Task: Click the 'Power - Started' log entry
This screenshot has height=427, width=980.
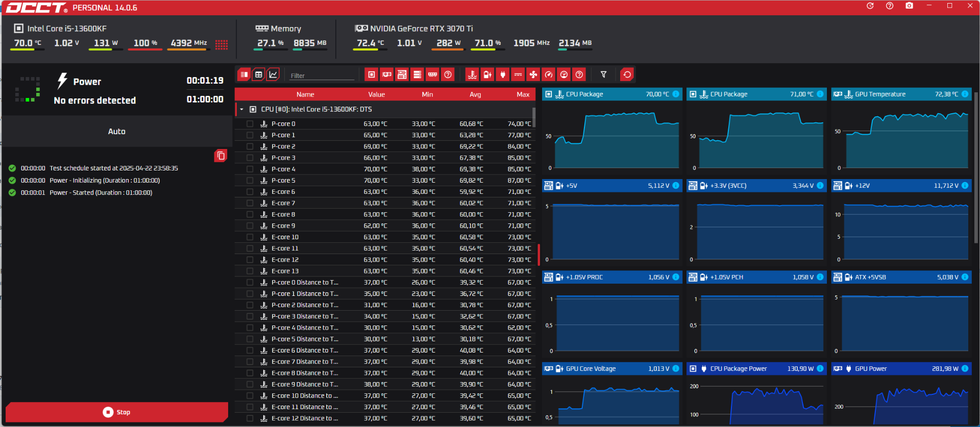Action: pos(101,193)
